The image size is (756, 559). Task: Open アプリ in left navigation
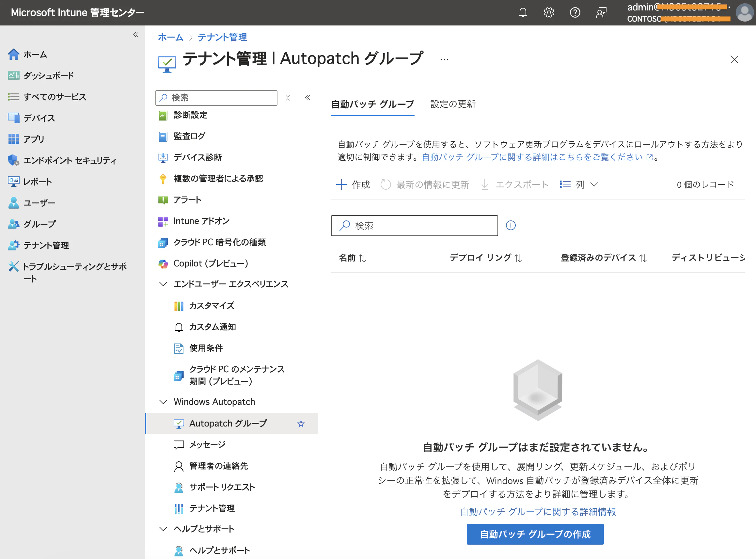click(x=26, y=139)
